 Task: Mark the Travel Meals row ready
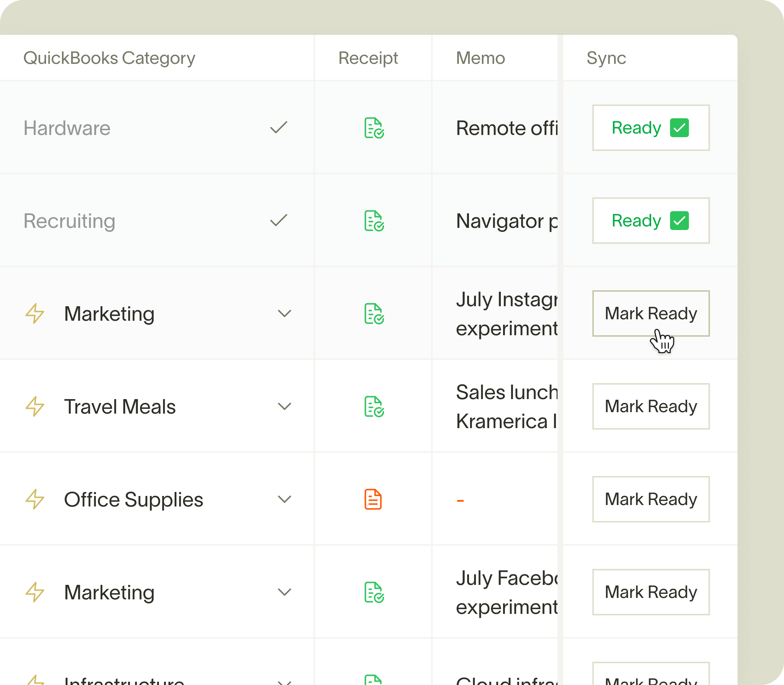(651, 406)
